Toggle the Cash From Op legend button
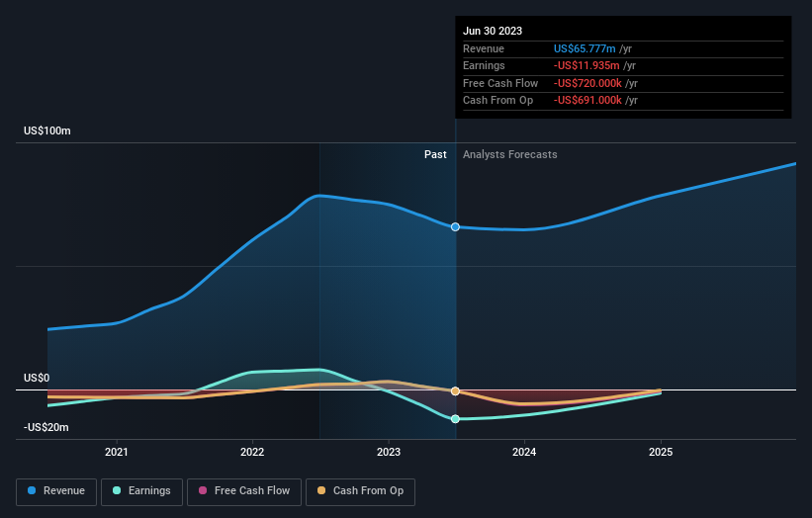This screenshot has height=518, width=812. pyautogui.click(x=360, y=491)
